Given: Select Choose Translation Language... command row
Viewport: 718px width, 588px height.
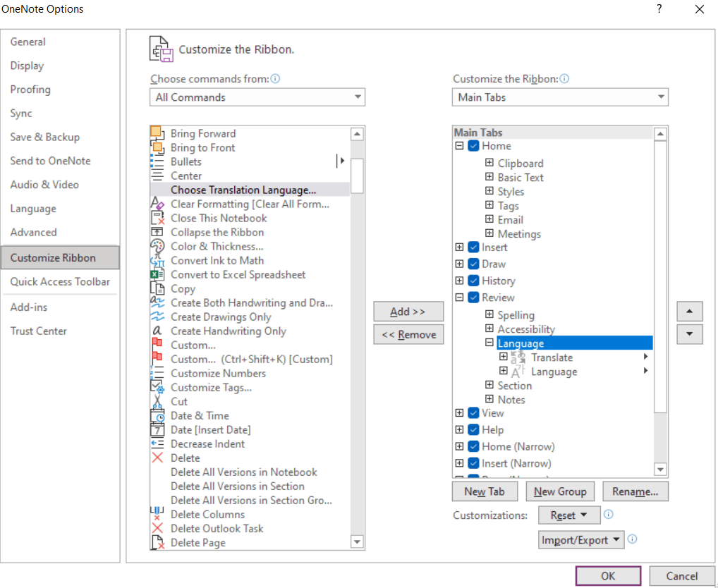Looking at the screenshot, I should (x=250, y=190).
